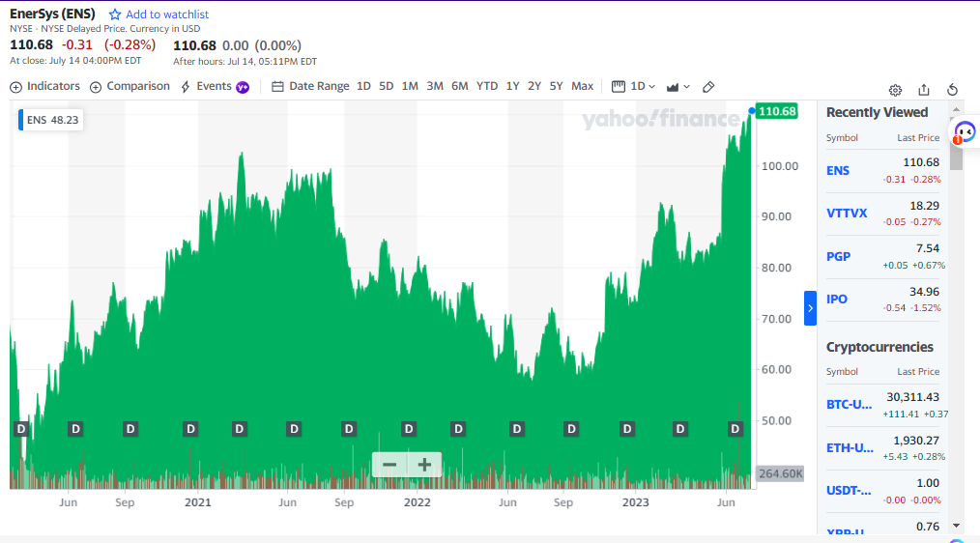Select the 3M time range
This screenshot has height=543, width=980.
(435, 86)
